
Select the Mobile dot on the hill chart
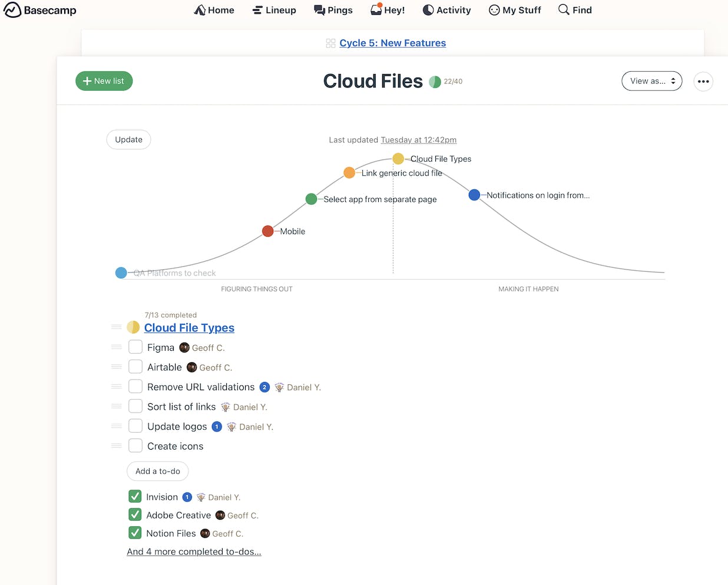point(268,231)
